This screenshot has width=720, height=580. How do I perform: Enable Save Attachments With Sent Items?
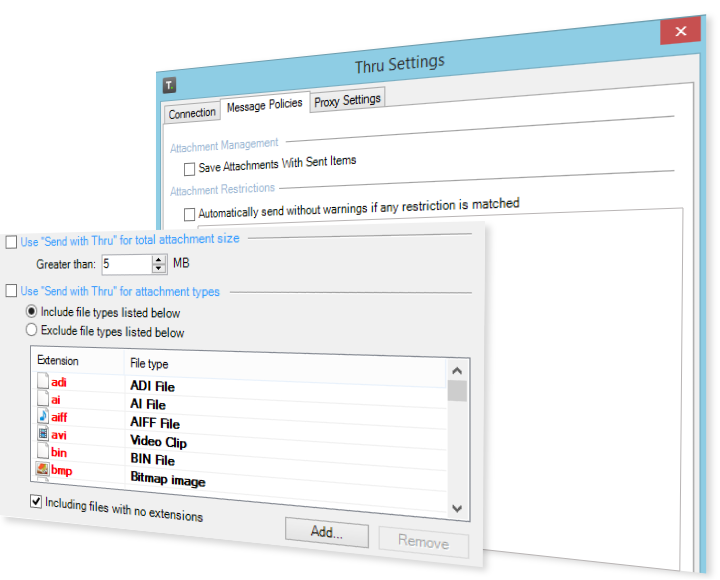189,169
